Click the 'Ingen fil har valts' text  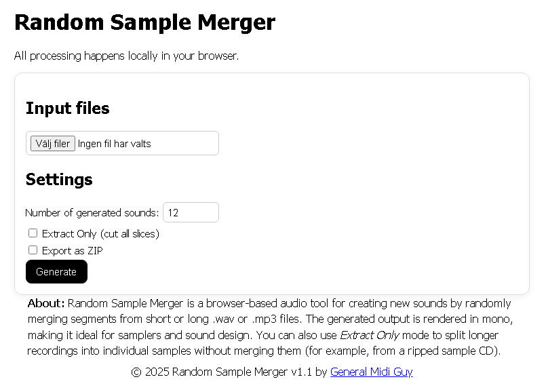[x=115, y=144]
